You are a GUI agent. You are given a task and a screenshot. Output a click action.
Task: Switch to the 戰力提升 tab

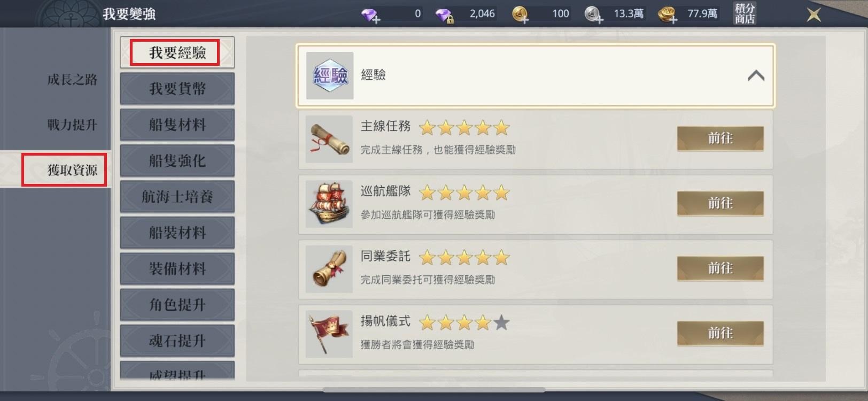tap(72, 125)
